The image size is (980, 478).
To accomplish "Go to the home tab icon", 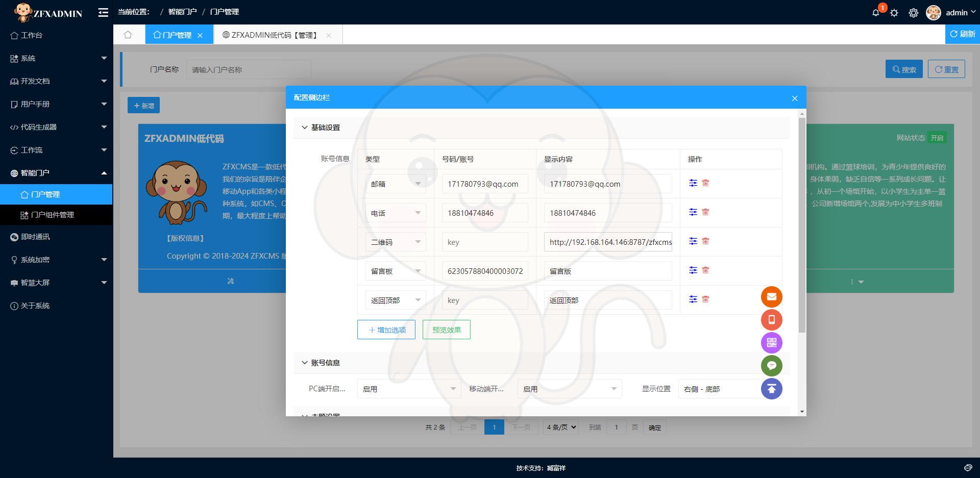I will 128,35.
